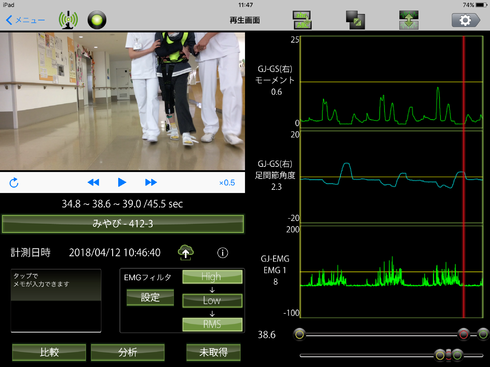This screenshot has width=490, height=367.
Task: Tap the GJ-GS(右) モーメント graph
Action: pyautogui.click(x=392, y=82)
